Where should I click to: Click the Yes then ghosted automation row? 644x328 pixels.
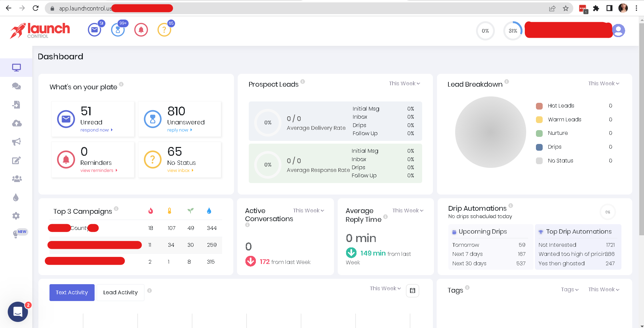pyautogui.click(x=577, y=264)
